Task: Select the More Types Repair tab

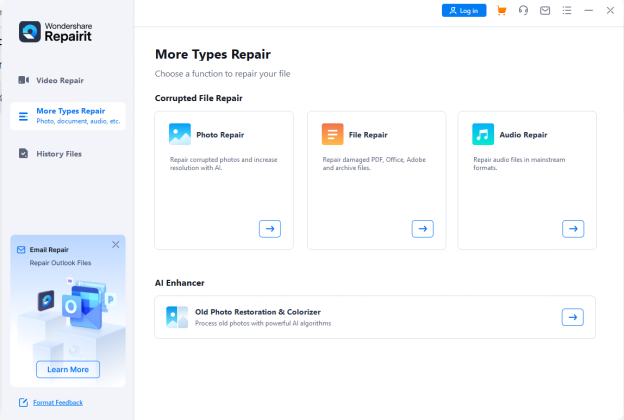Action: 68,116
